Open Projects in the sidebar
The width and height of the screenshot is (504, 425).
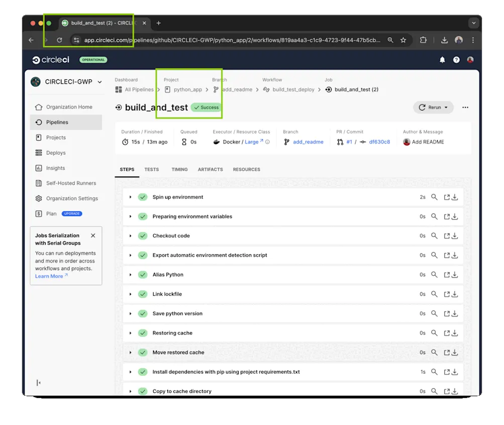(x=66, y=138)
